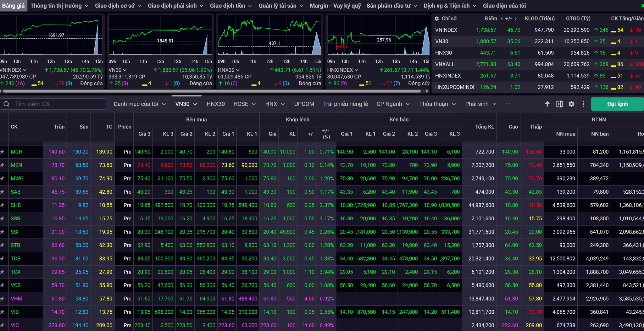Switch to the UPCOM tab

coord(304,104)
